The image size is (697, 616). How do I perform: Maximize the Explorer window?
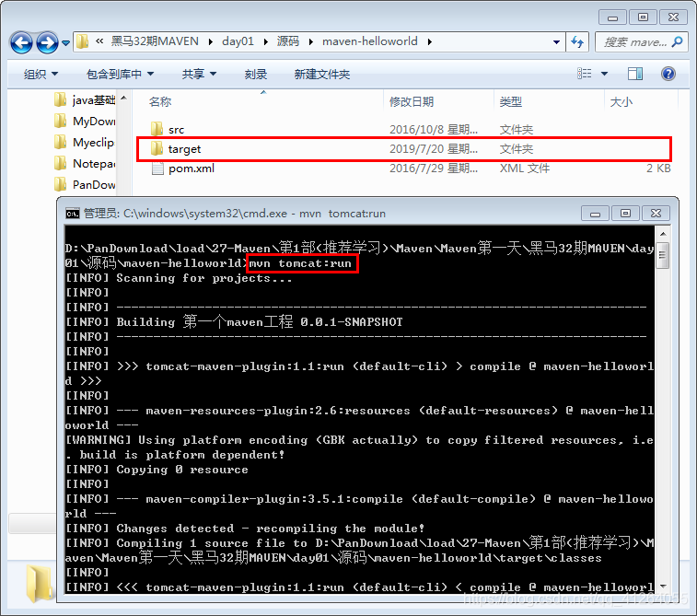pos(643,17)
